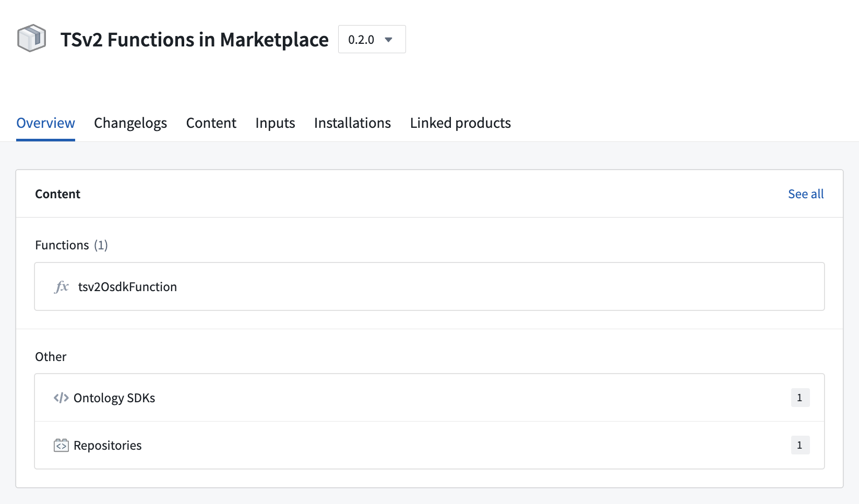This screenshot has width=859, height=504.
Task: Click the fx function icon beside tsv2OsdkFunction
Action: point(61,286)
